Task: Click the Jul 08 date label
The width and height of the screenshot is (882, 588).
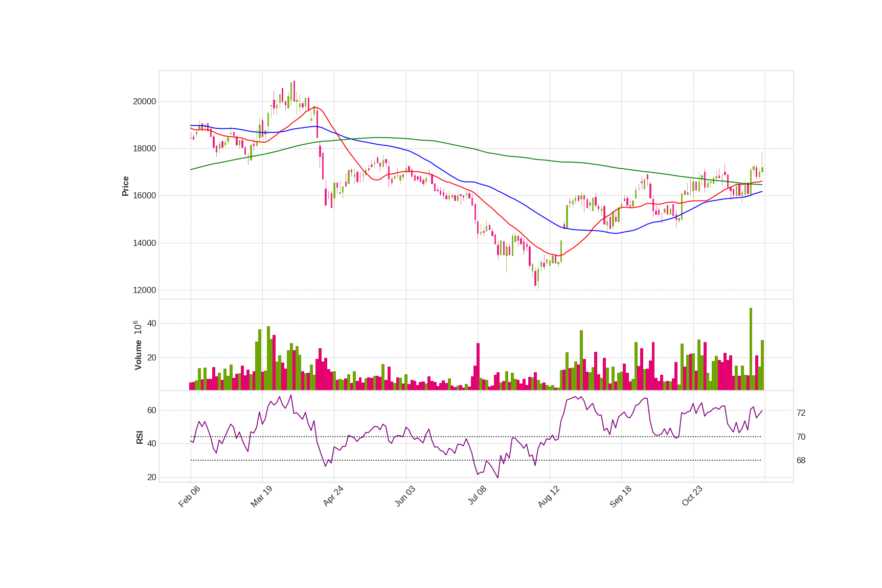Action: 477,496
